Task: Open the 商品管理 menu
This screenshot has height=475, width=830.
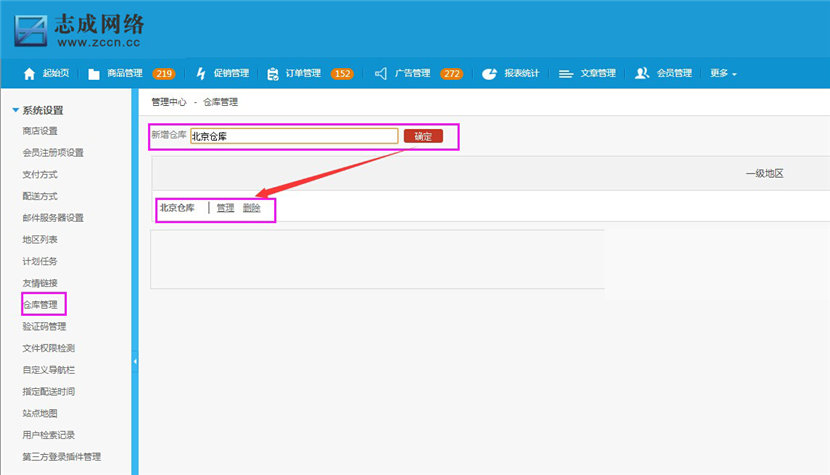Action: point(125,73)
